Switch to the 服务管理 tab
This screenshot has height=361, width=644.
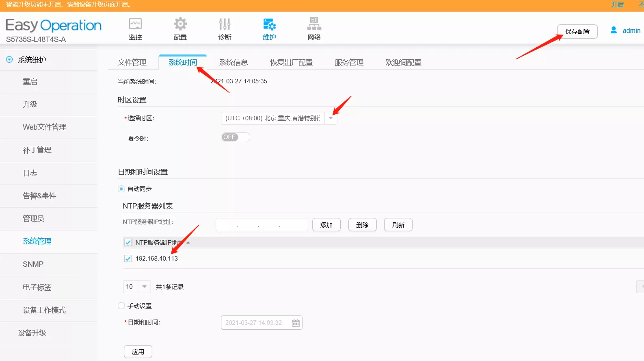[349, 63]
